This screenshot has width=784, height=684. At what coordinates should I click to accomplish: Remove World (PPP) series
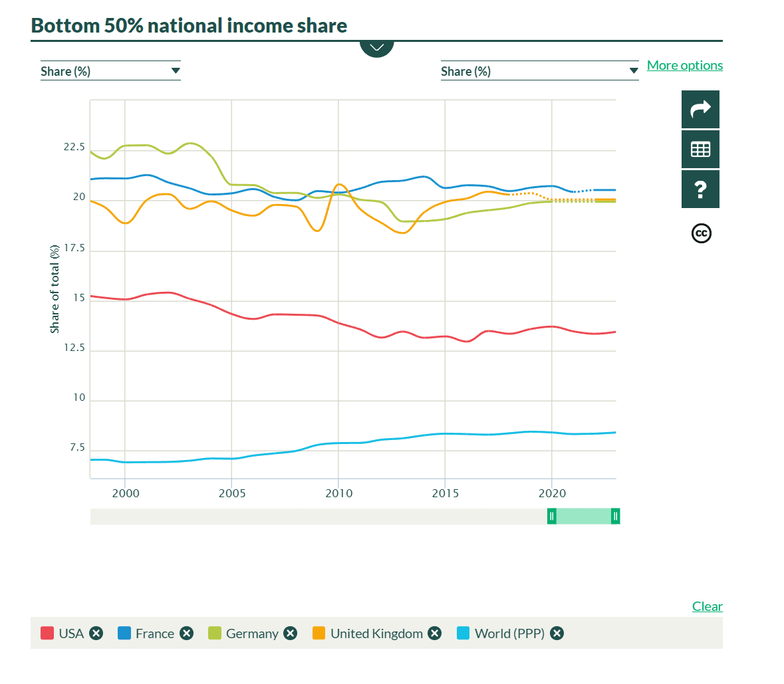557,633
